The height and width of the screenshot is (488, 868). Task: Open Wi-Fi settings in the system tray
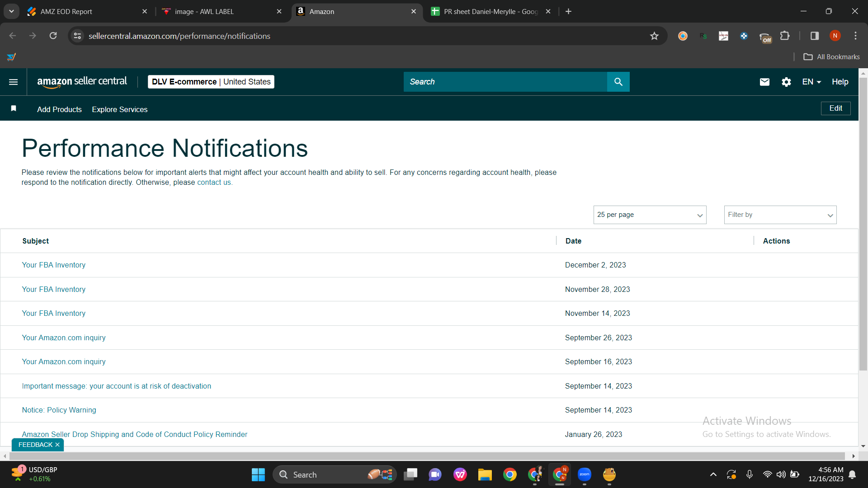point(767,474)
